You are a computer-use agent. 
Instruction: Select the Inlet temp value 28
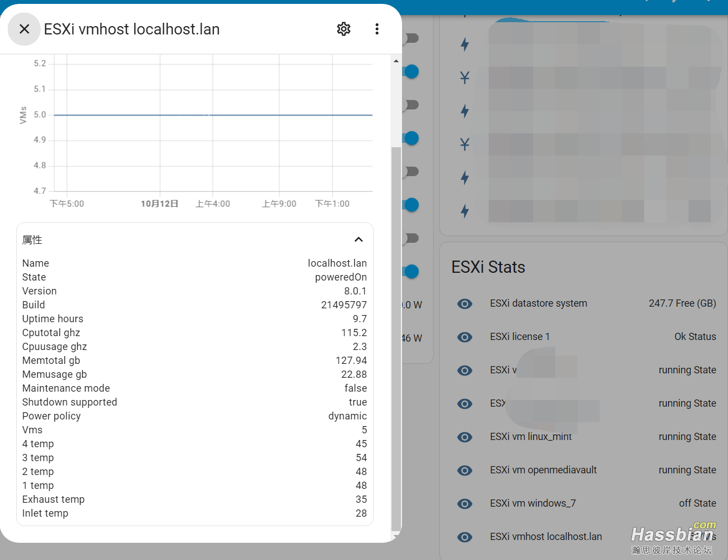361,513
